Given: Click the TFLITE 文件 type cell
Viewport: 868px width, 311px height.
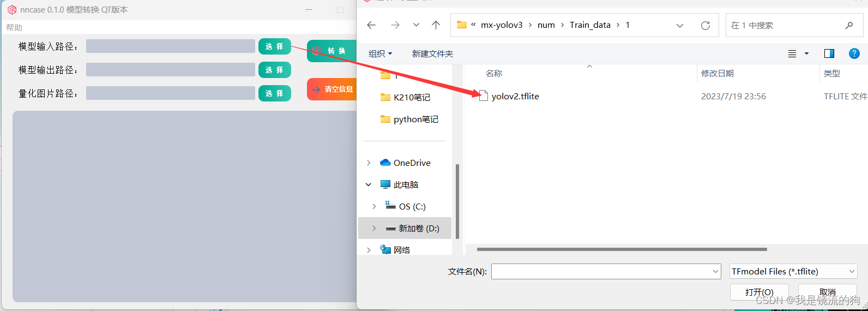Looking at the screenshot, I should (x=845, y=96).
